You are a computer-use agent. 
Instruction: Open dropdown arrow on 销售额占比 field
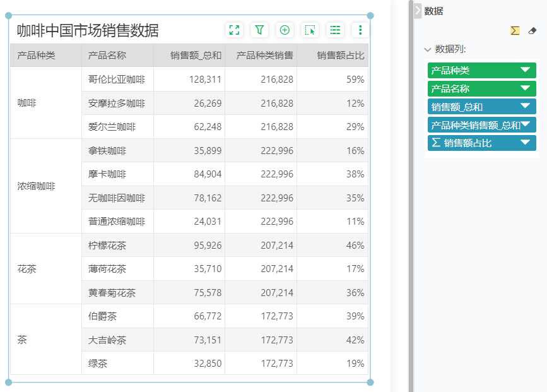tap(525, 143)
